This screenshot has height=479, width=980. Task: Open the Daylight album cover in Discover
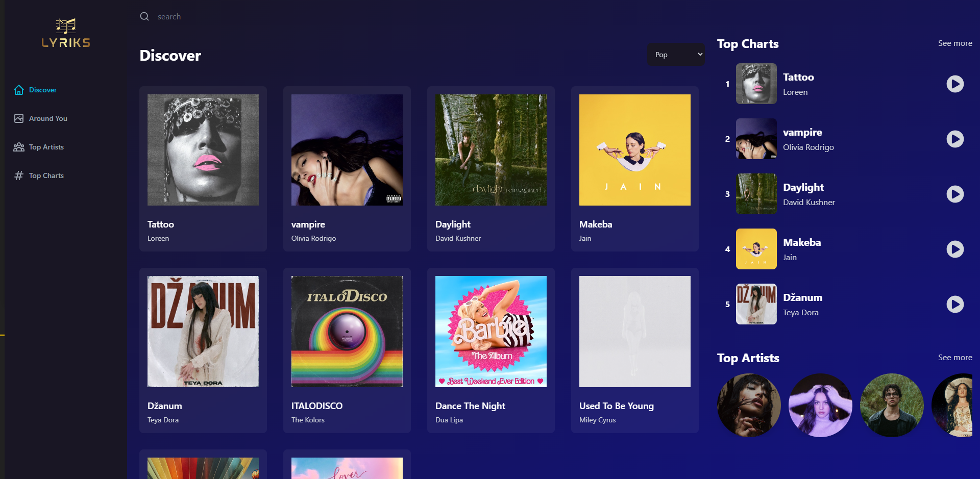491,150
